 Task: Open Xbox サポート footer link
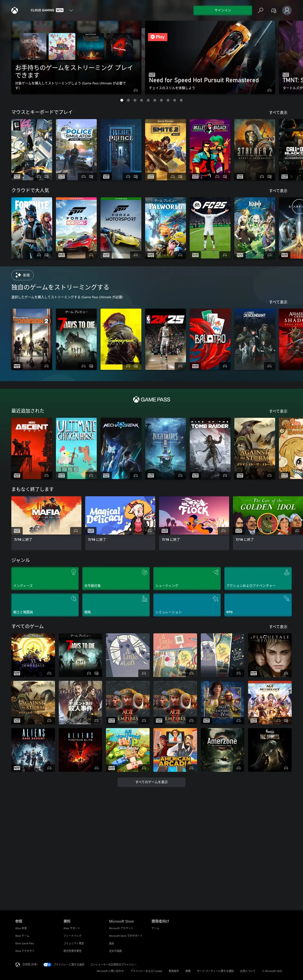(x=72, y=928)
